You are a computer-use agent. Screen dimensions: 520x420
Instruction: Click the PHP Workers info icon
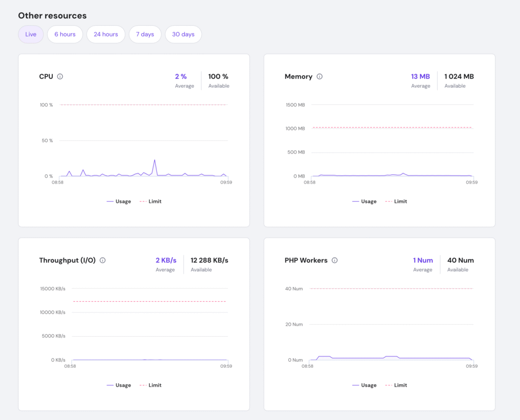pyautogui.click(x=335, y=260)
